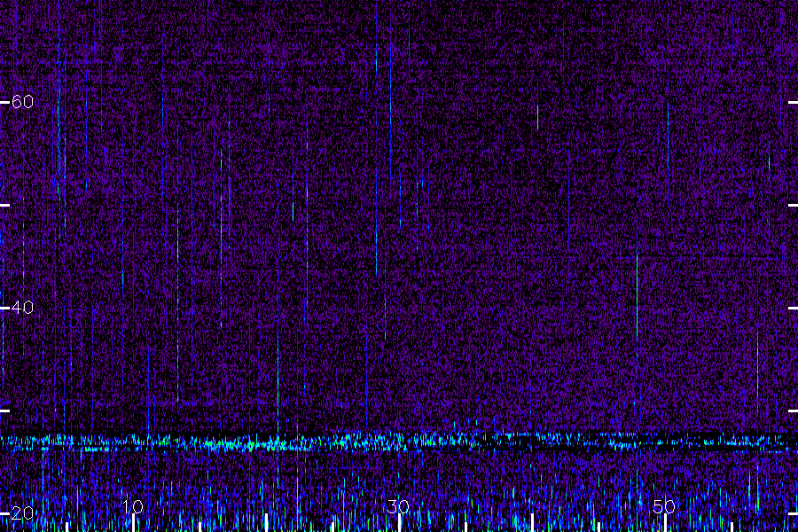Screen dimensions: 798x532
Task: Click the 30 label on the time axis
Action: click(398, 506)
